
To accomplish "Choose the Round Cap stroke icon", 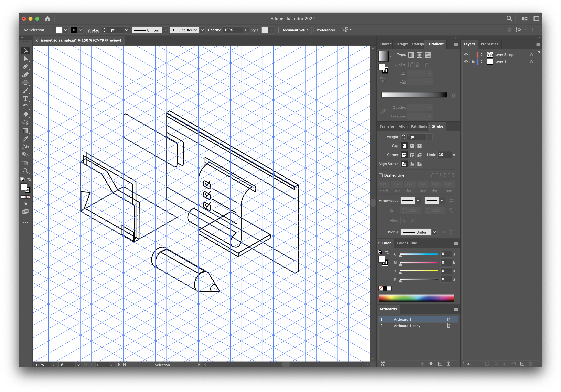I will tap(412, 146).
